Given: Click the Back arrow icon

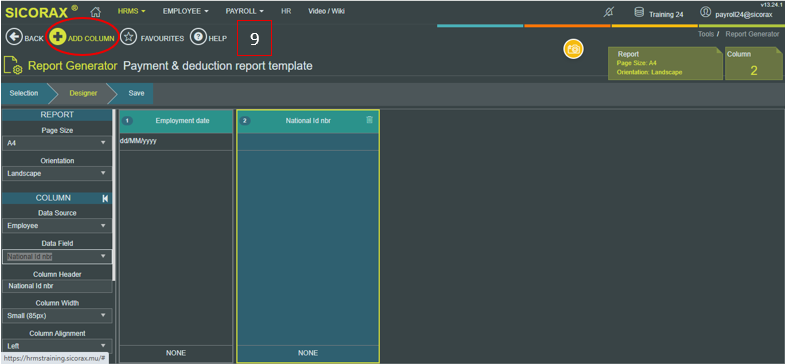Looking at the screenshot, I should coord(14,38).
